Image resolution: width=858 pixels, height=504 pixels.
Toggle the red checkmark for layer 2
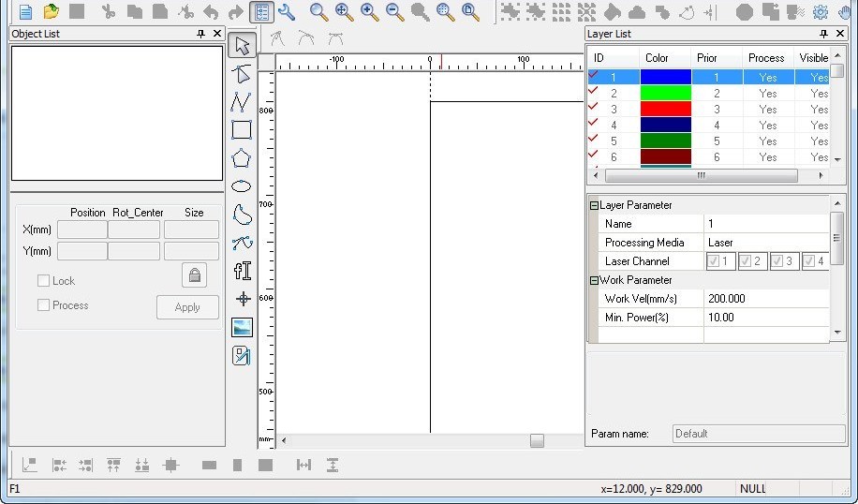[x=593, y=91]
